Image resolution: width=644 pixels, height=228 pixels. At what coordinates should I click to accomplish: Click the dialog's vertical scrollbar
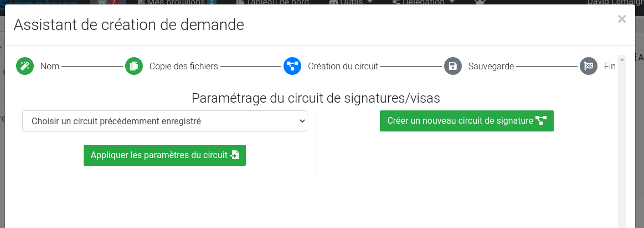pyautogui.click(x=622, y=139)
